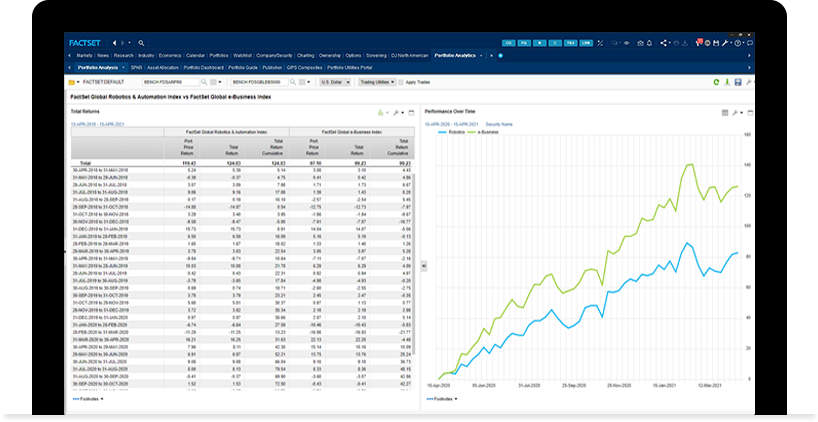The width and height of the screenshot is (818, 422).
Task: Maximize the Performance Over Time panel
Action: [750, 113]
